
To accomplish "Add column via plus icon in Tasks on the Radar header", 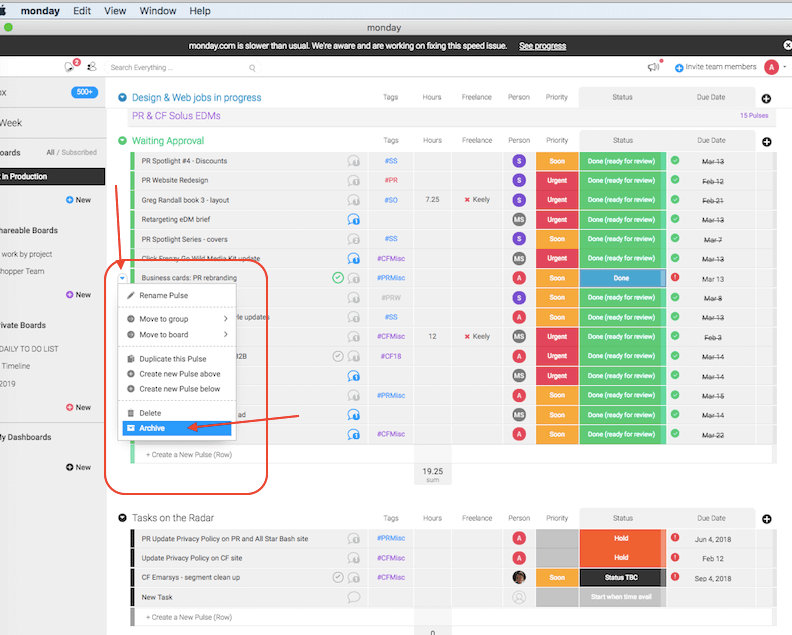I will (766, 519).
